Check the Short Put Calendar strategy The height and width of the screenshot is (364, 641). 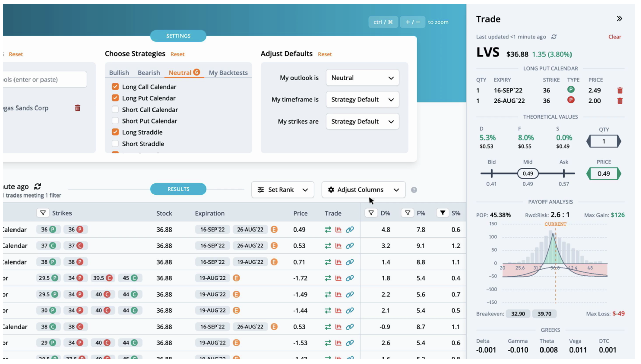tap(115, 121)
